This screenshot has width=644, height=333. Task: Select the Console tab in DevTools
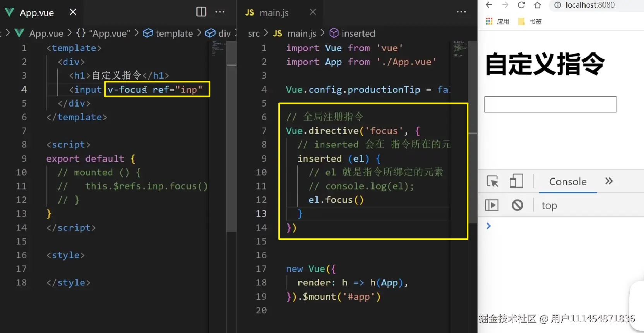(x=568, y=181)
